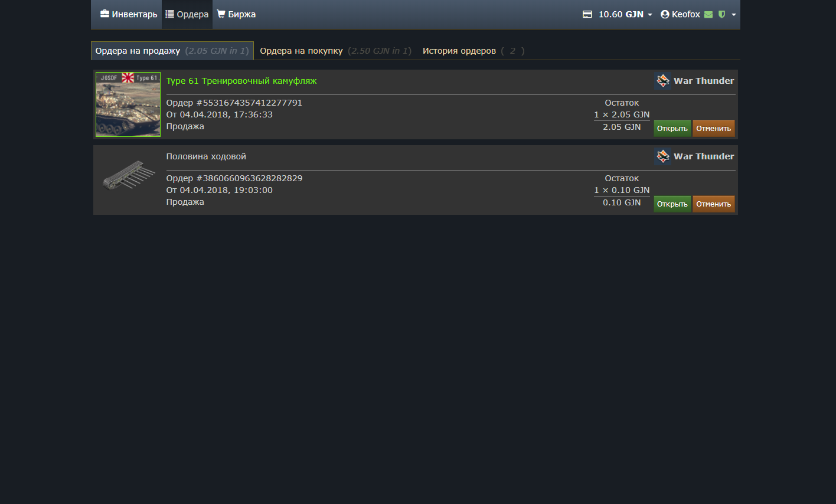Open Инвентарь via the briefcase icon
Viewport: 836px width, 504px height.
click(x=105, y=14)
